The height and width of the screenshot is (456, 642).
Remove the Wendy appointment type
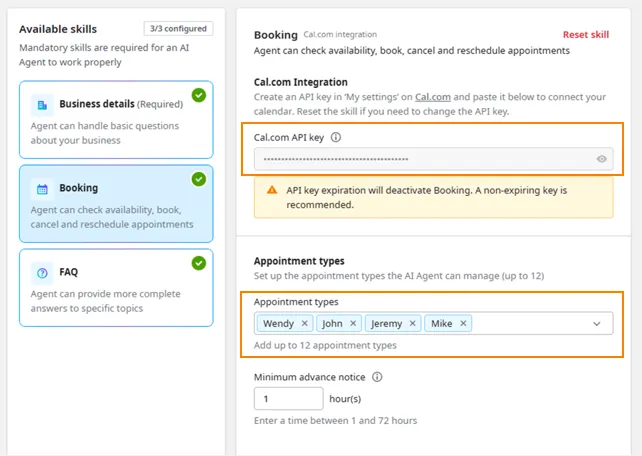[x=304, y=323]
